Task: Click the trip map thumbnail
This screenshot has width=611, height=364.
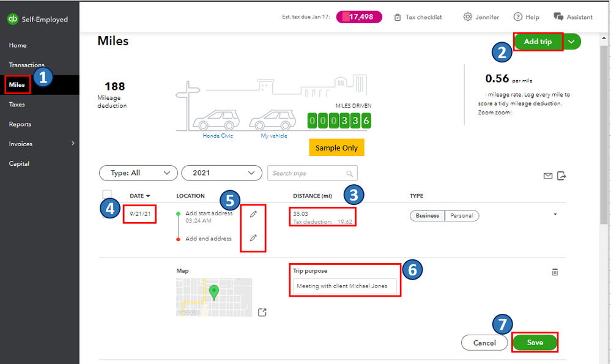Action: tap(214, 297)
